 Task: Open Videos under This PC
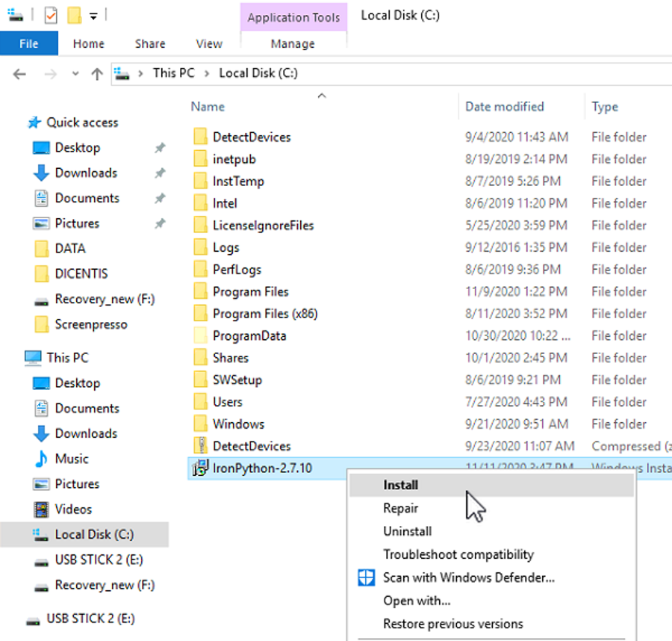tap(73, 510)
